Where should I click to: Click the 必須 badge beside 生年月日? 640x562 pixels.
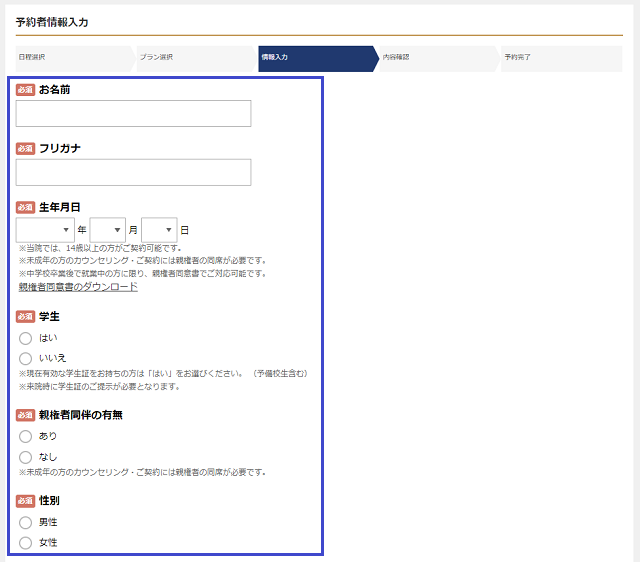coord(25,207)
